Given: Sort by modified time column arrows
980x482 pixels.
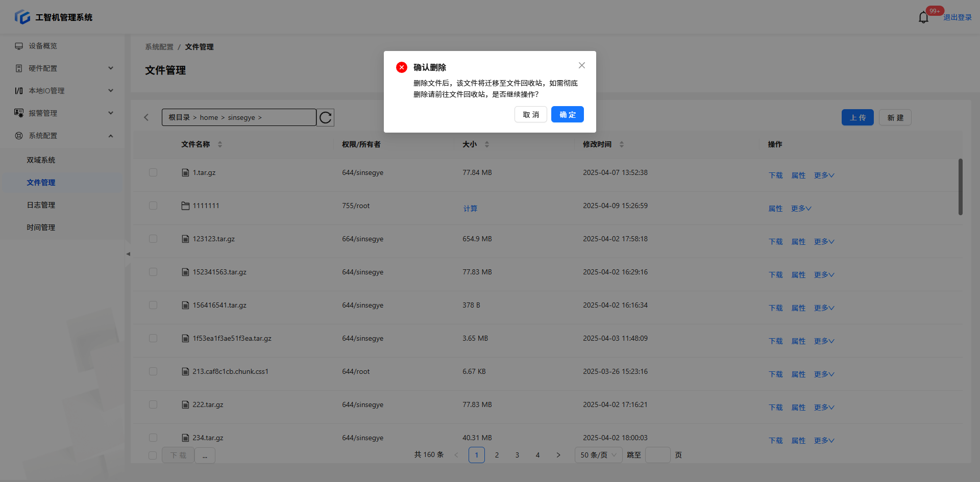Looking at the screenshot, I should [x=622, y=144].
